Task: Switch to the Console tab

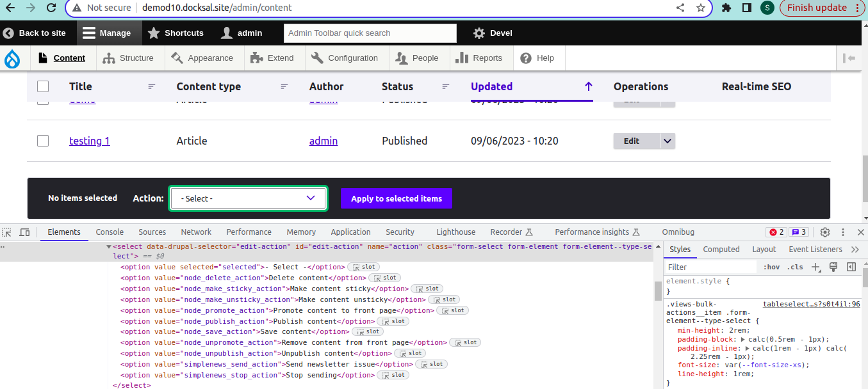Action: [110, 232]
